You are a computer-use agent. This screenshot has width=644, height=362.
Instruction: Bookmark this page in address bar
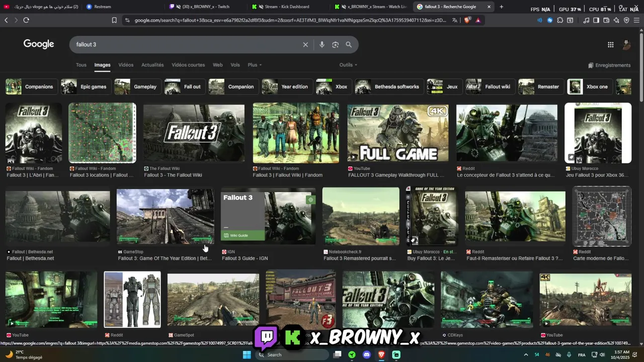pos(114,20)
